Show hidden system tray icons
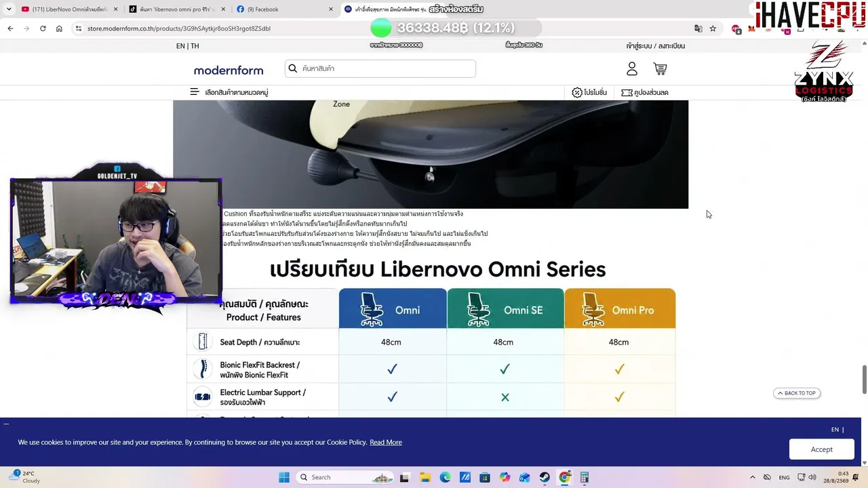This screenshot has height=488, width=868. [752, 477]
